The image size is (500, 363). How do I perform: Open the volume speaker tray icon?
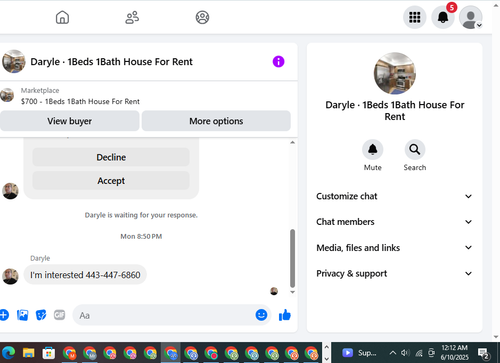coord(405,353)
